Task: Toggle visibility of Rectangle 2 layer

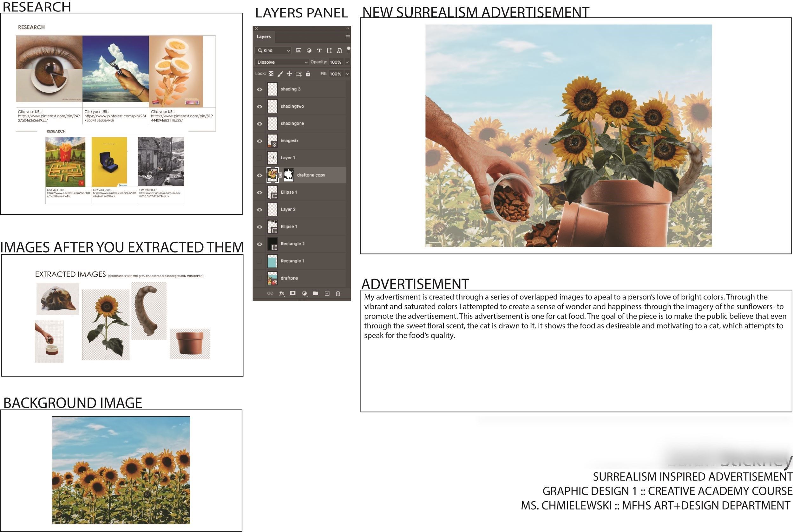Action: (x=260, y=244)
